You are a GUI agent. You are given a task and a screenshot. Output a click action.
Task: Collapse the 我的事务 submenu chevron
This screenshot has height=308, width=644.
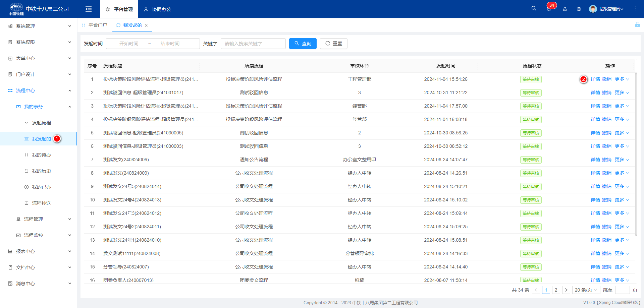70,107
